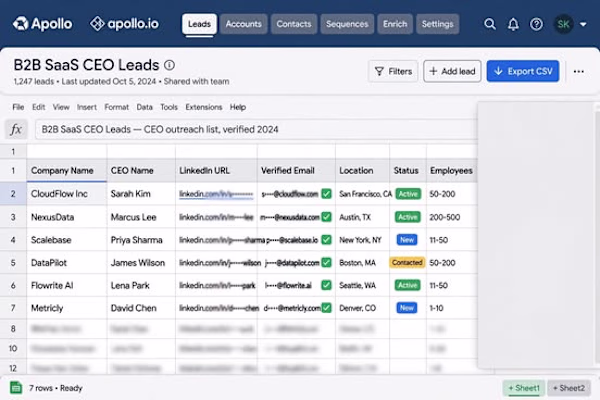600x400 pixels.
Task: Switch to the Contacts tab
Action: [294, 24]
